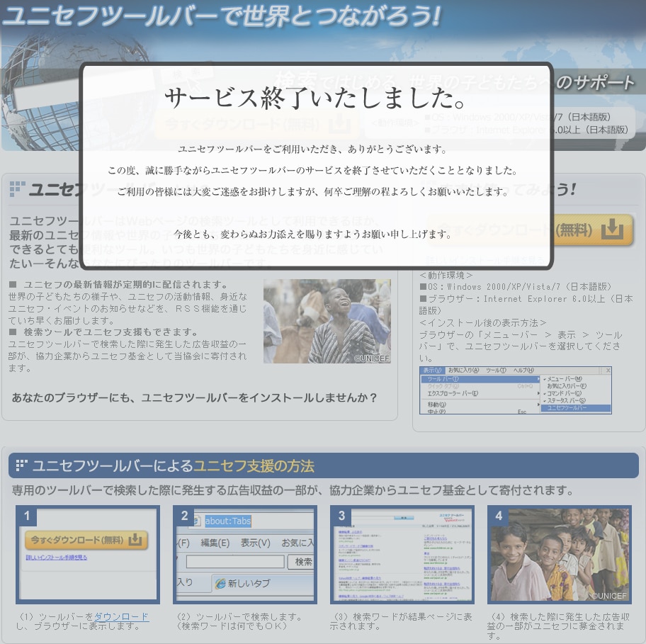This screenshot has height=644, width=646.
Task: Click the X close icon in the menu bar screenshot
Action: click(x=607, y=371)
